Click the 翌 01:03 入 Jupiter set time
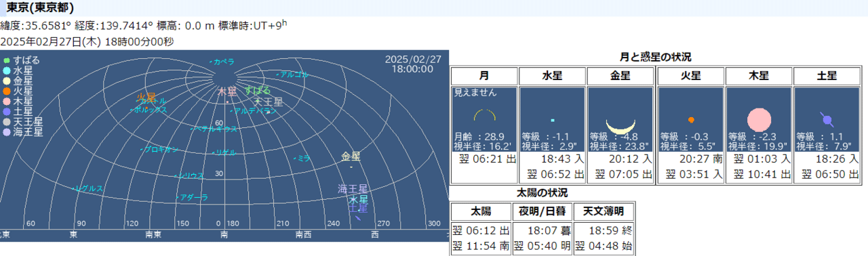 point(762,159)
